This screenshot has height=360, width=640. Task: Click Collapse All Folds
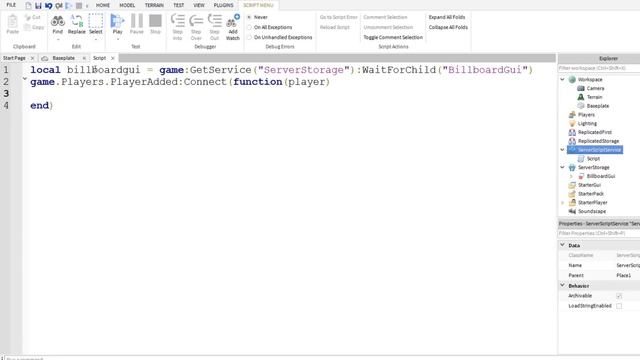(448, 27)
